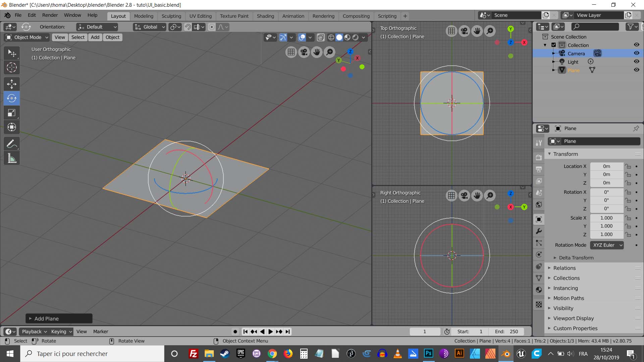Image resolution: width=644 pixels, height=362 pixels.
Task: Open the Modifiers wrench properties tab
Action: [x=539, y=231]
